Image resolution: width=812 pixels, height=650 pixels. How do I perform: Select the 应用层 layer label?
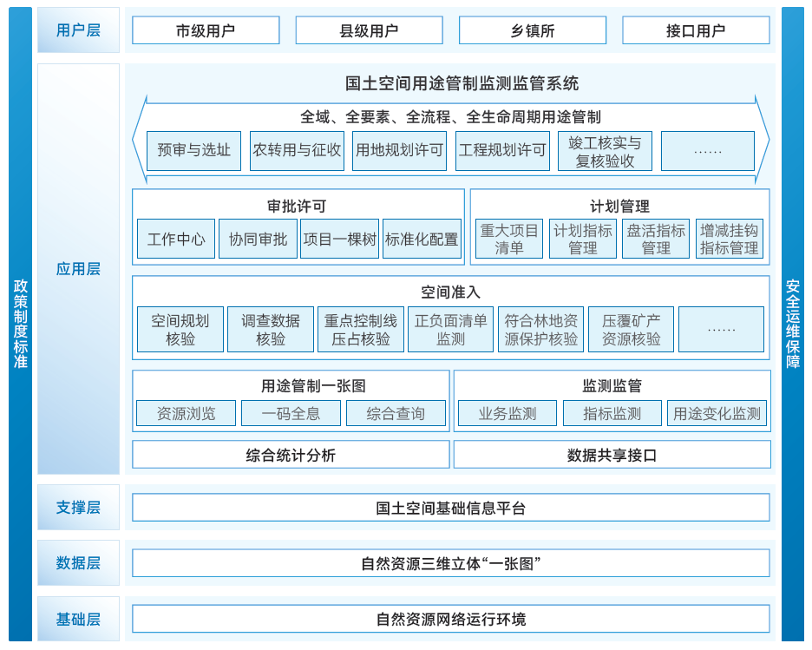(78, 269)
